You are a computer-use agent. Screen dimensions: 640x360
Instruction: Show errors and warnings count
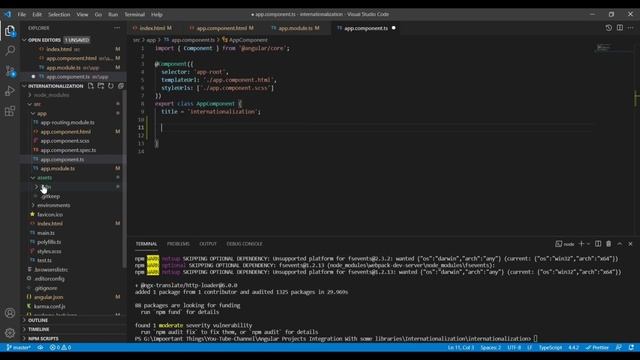(x=60, y=348)
